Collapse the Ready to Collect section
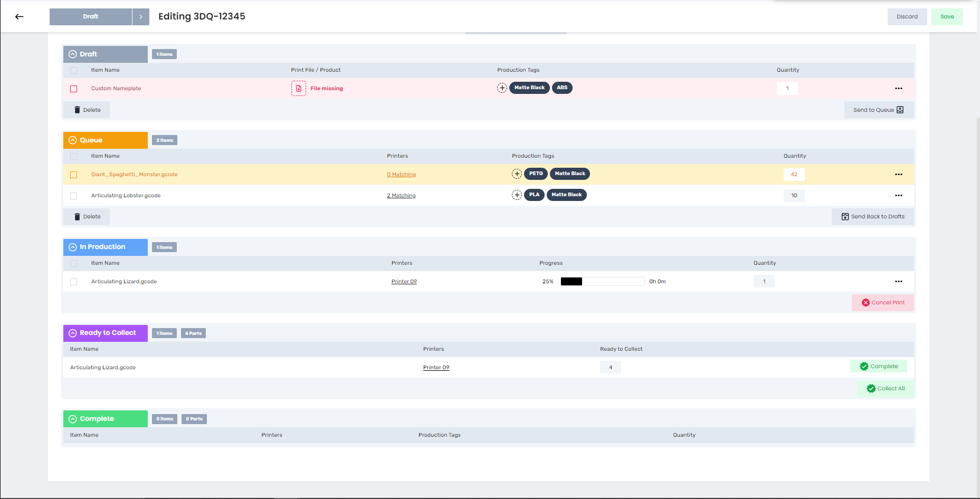Viewport: 980px width, 499px height. [x=72, y=333]
